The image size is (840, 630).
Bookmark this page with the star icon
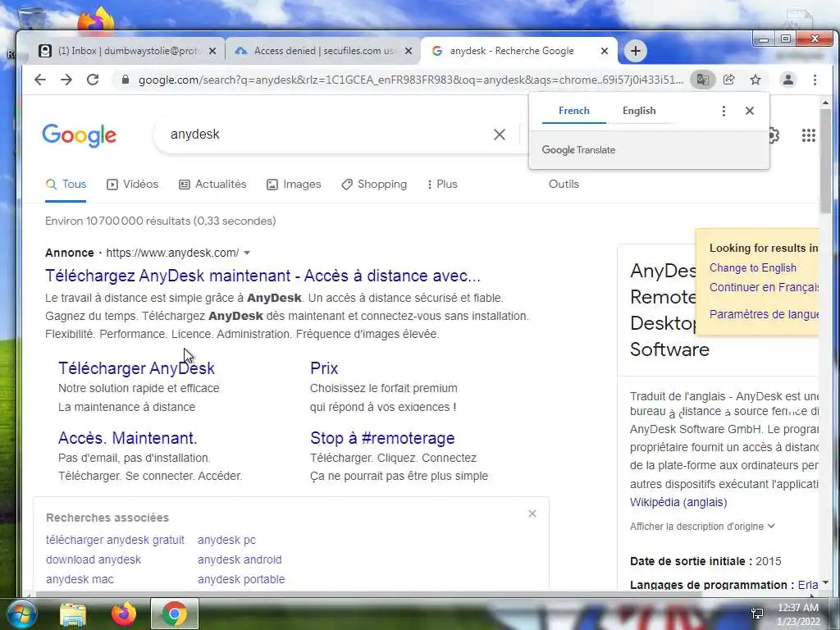coord(756,80)
